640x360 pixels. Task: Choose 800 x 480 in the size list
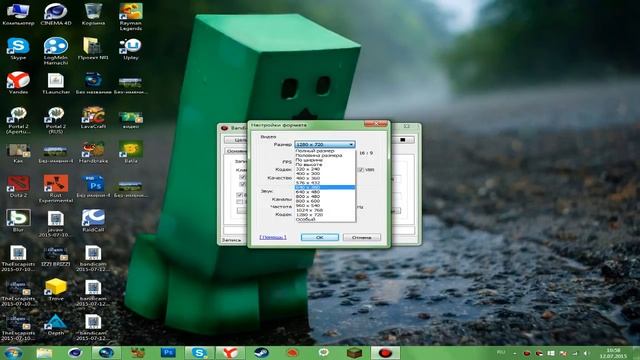(325, 196)
